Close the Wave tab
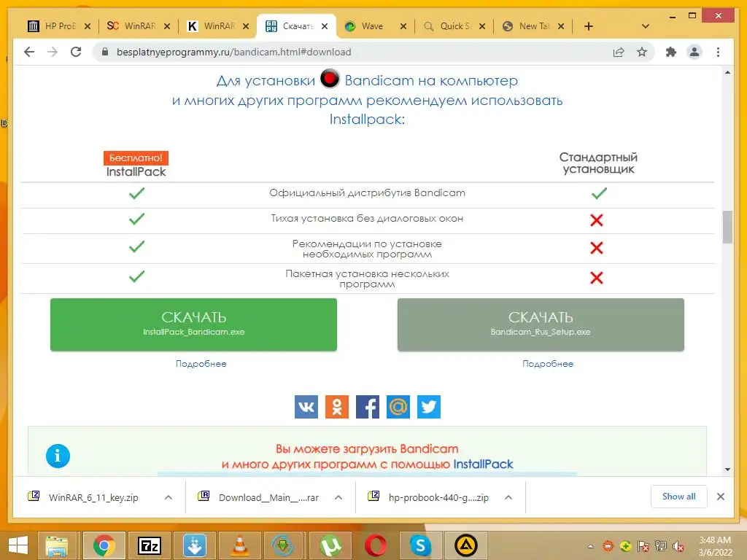747x560 pixels. [x=403, y=26]
